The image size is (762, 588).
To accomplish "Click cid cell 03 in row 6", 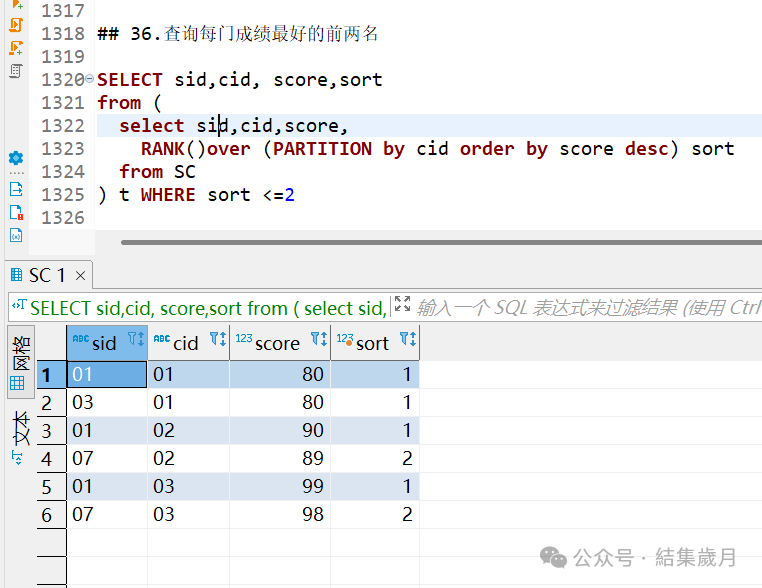I will (x=189, y=515).
